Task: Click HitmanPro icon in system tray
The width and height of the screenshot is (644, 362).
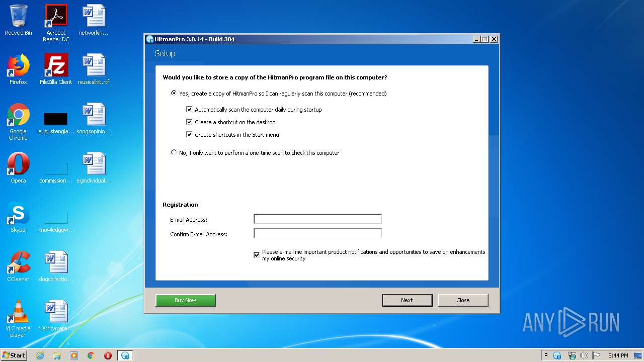Action: 557,355
